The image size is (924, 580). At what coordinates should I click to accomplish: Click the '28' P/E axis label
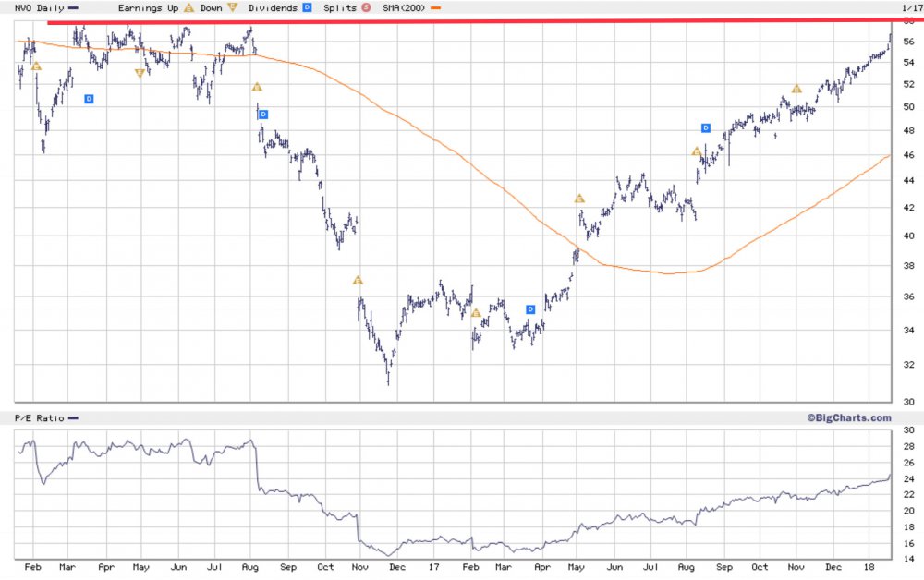908,446
